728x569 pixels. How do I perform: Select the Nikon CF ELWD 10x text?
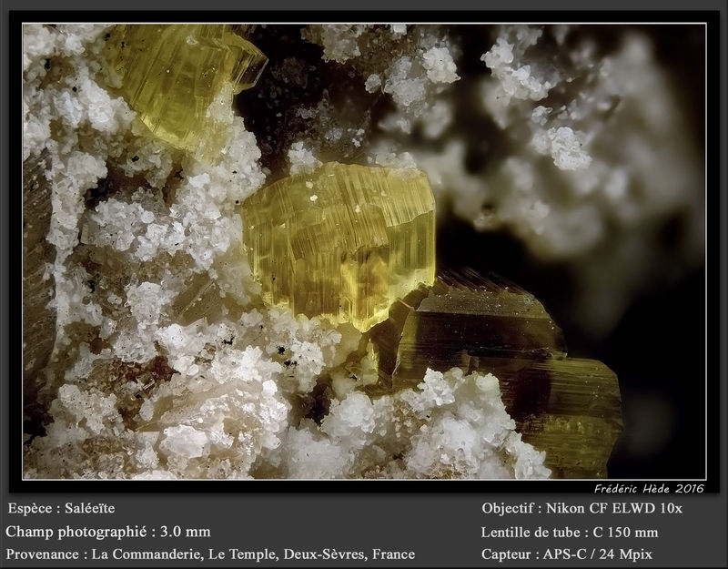coord(613,509)
